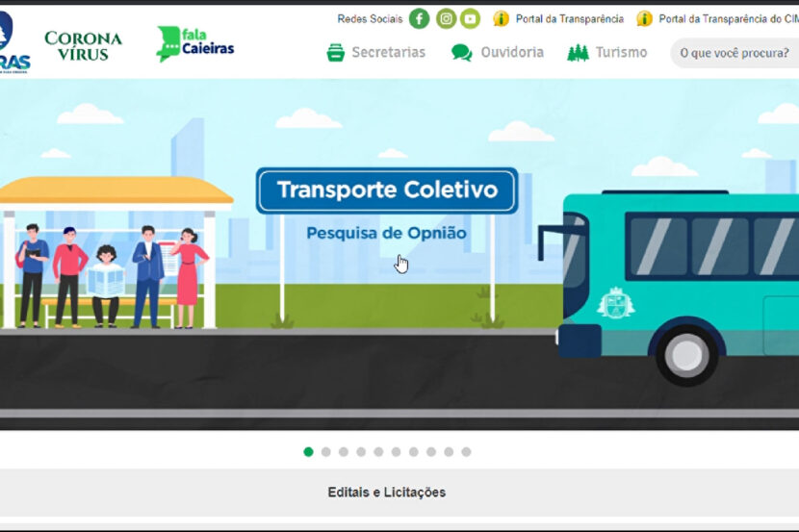Open the Facebook social icon
Viewport: 799px width, 532px height.
tap(419, 18)
